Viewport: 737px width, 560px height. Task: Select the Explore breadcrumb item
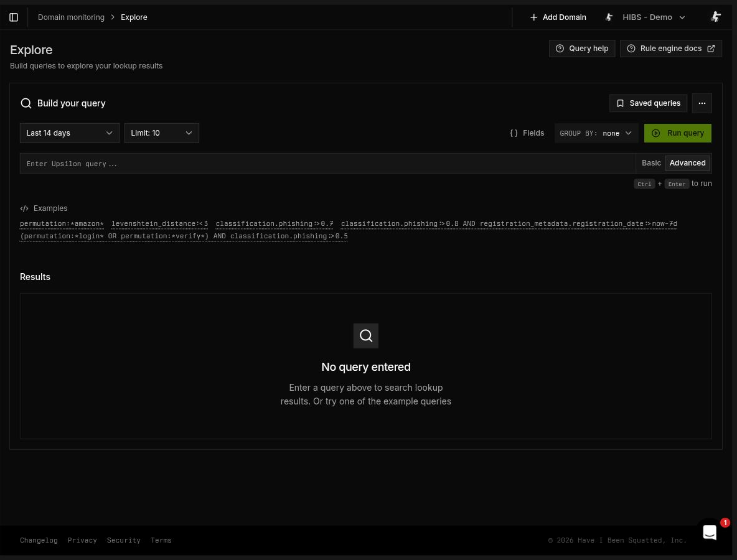click(134, 17)
